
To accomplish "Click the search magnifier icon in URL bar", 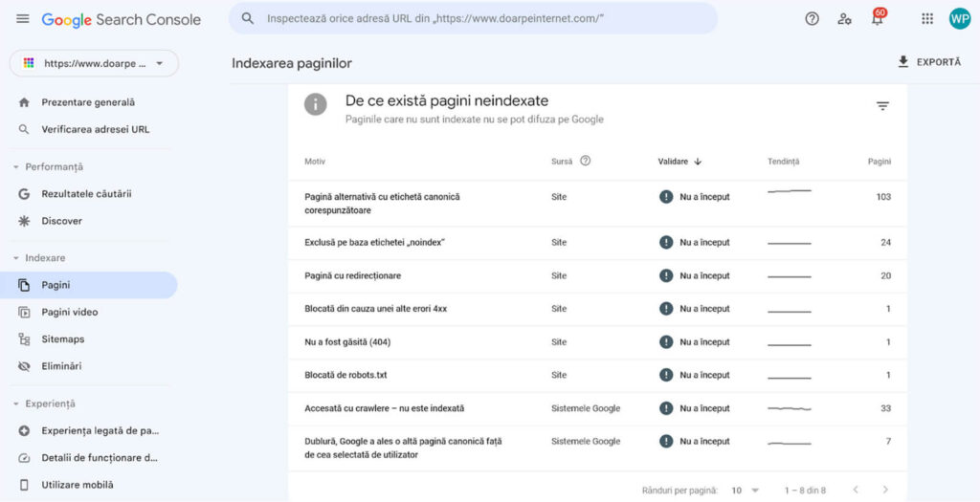I will pos(248,19).
